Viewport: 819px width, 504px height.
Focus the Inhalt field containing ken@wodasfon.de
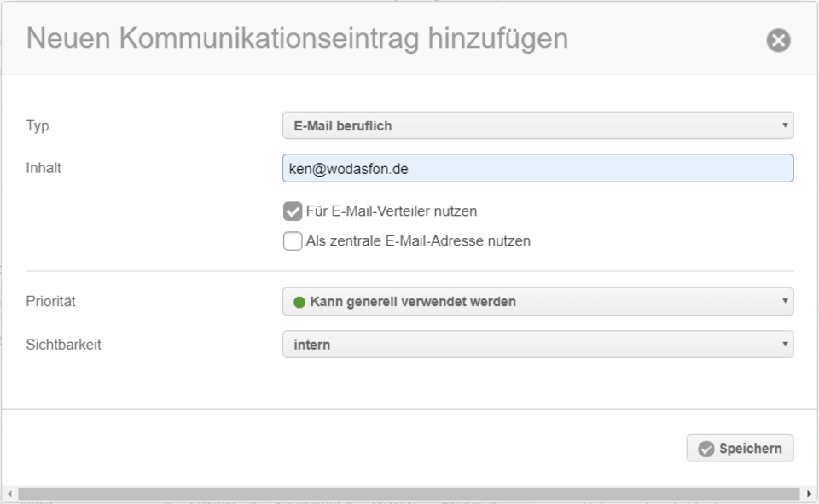click(x=538, y=168)
